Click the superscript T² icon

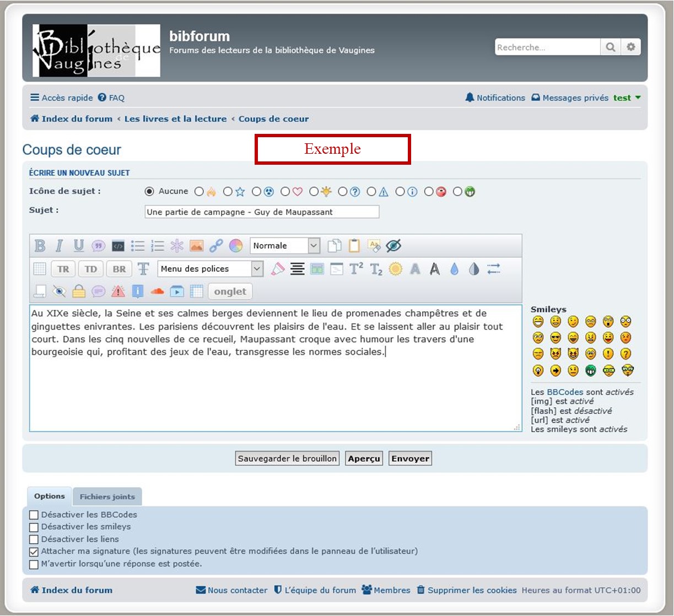pyautogui.click(x=356, y=269)
